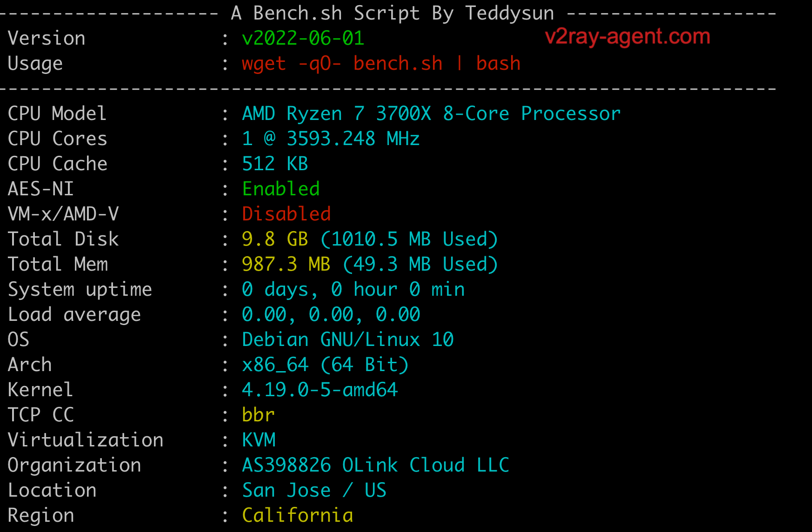Click the virtualization value 'KVM'

tap(259, 440)
